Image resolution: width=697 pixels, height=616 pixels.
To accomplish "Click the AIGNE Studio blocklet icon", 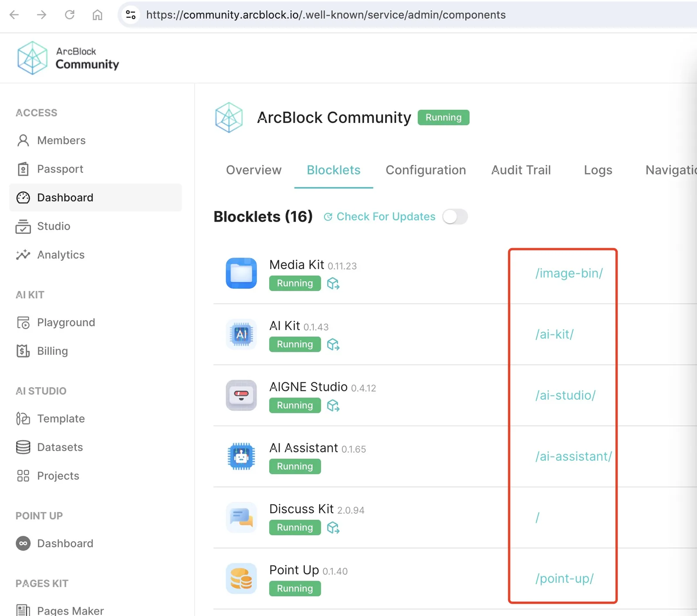I will [x=241, y=395].
